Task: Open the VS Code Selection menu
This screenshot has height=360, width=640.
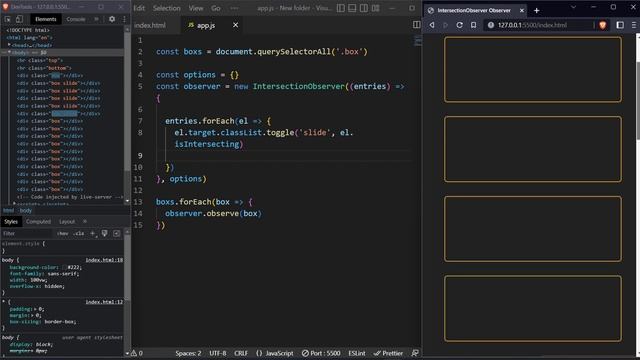Action: tap(167, 8)
